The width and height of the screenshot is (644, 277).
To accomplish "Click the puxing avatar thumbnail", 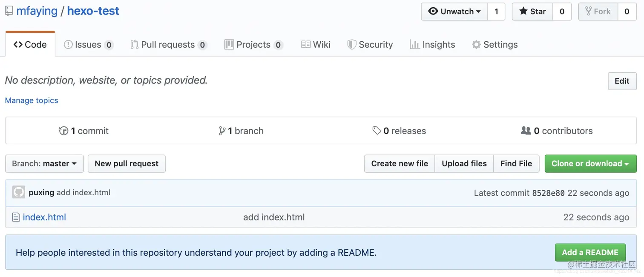I will (18, 192).
